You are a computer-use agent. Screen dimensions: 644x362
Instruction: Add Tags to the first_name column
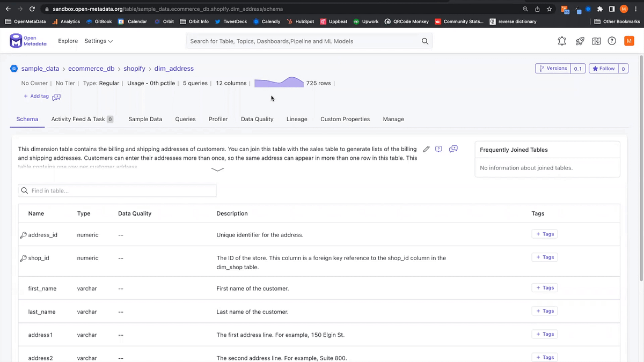pyautogui.click(x=544, y=287)
